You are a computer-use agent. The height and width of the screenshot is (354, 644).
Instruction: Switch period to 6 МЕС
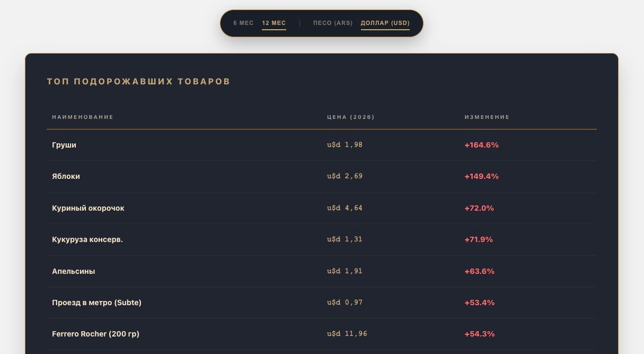pyautogui.click(x=243, y=23)
